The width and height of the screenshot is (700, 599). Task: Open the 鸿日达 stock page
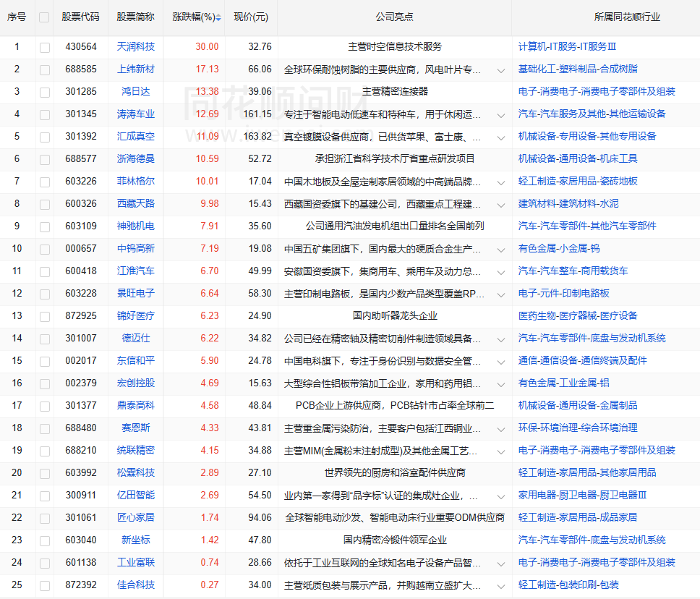pos(136,91)
